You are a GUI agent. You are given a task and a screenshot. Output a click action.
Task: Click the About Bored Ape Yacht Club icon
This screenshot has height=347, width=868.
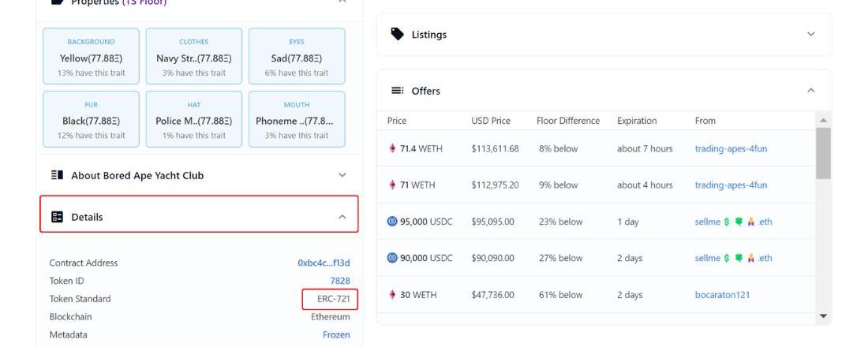click(x=57, y=175)
